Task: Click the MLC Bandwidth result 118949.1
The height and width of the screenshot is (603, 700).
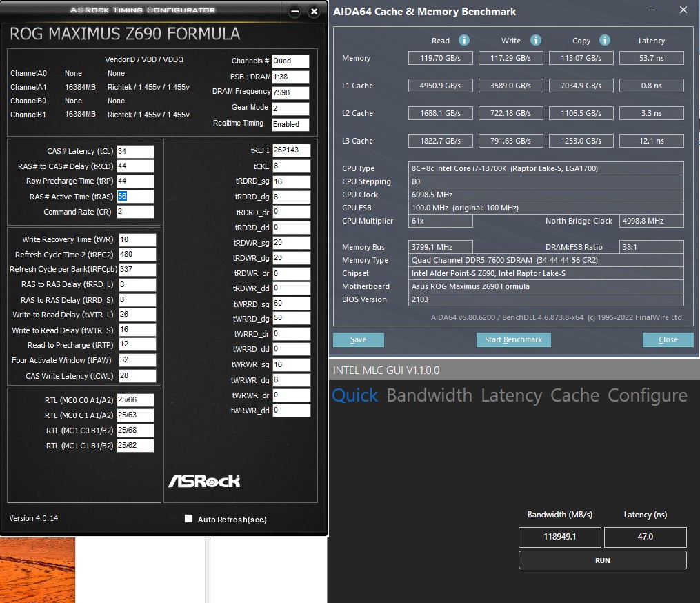Action: (560, 537)
